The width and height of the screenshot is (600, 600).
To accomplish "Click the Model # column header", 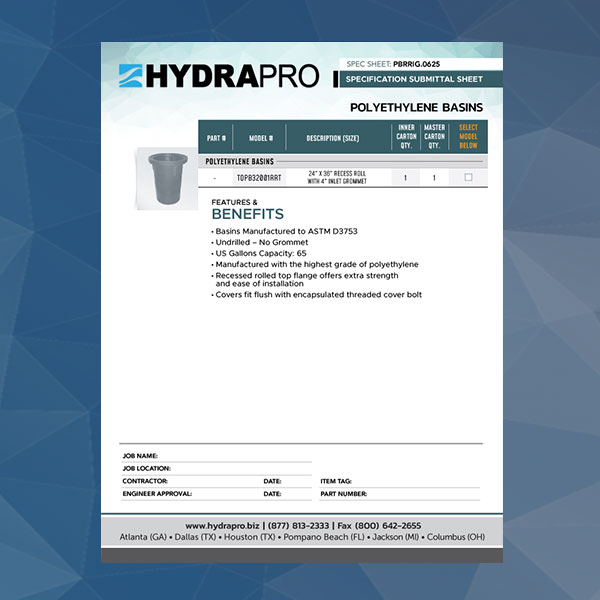I will 261,138.
